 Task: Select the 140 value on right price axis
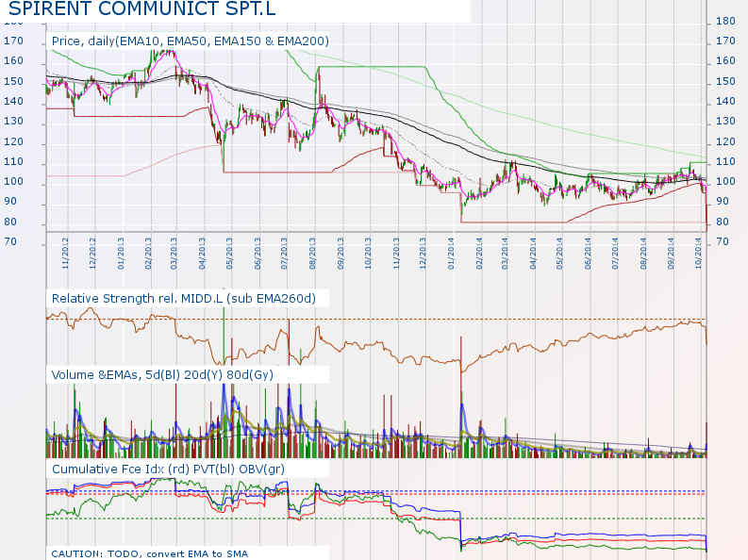725,101
